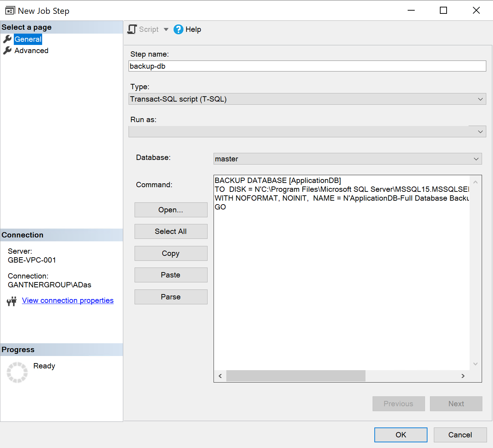Open the Help question mark icon

(178, 29)
